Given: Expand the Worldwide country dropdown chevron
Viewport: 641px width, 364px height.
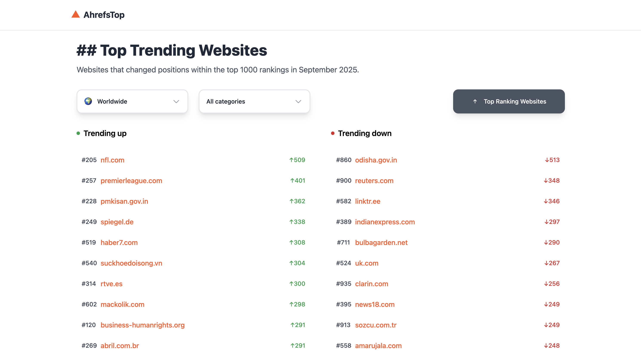Looking at the screenshot, I should [176, 101].
